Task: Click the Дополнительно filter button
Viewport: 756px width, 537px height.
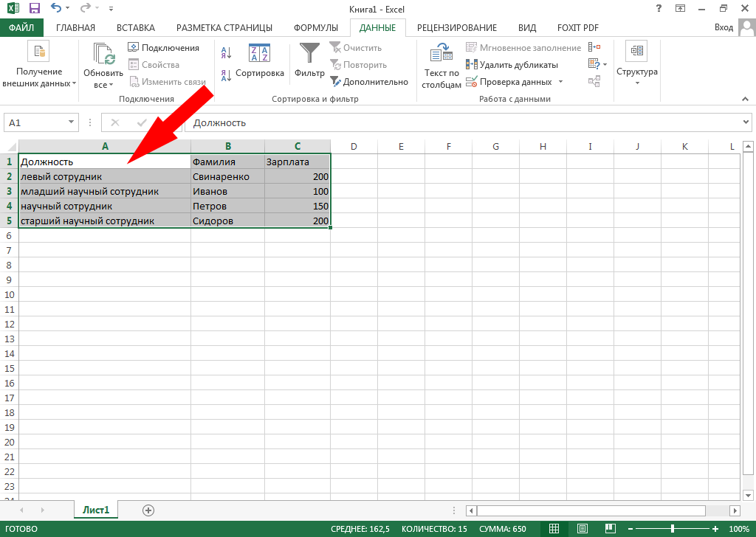Action: [x=369, y=82]
